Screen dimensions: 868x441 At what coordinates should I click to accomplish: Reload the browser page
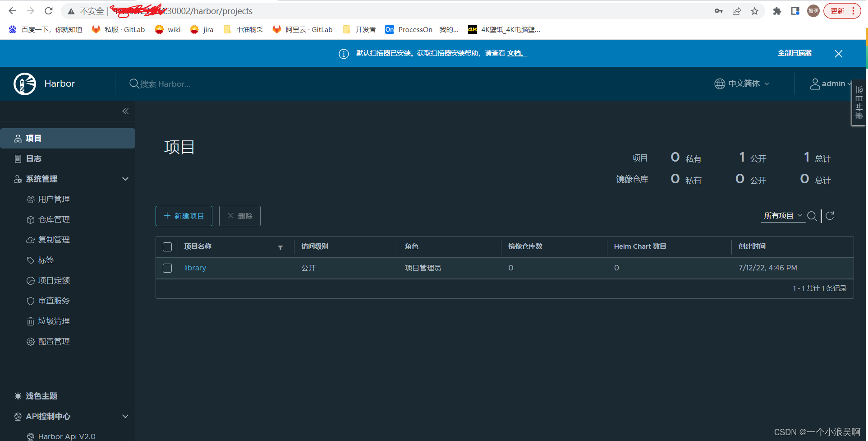coord(49,11)
